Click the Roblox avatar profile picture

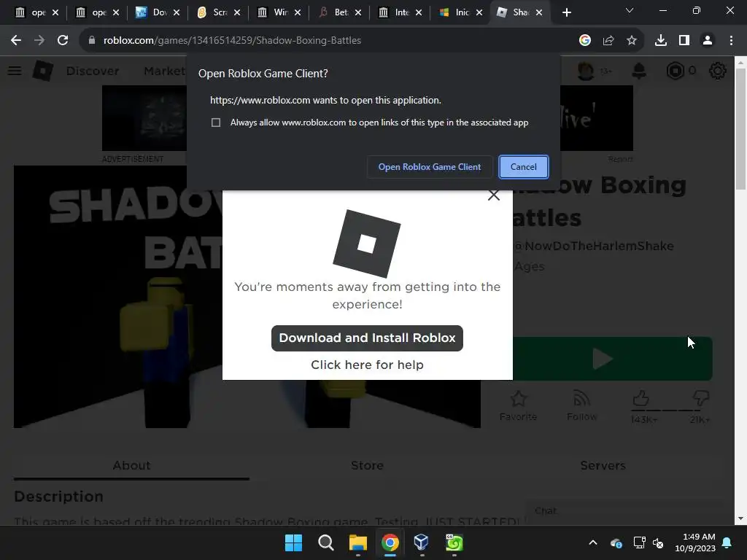tap(586, 71)
